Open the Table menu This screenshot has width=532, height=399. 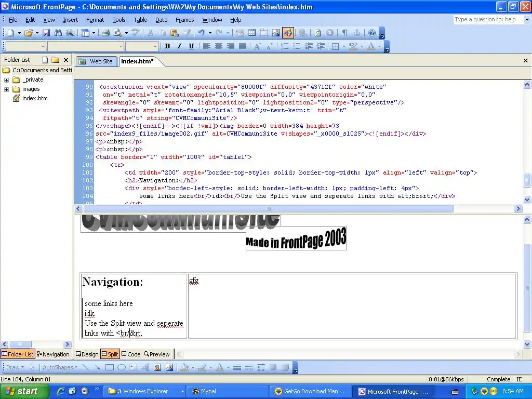140,20
